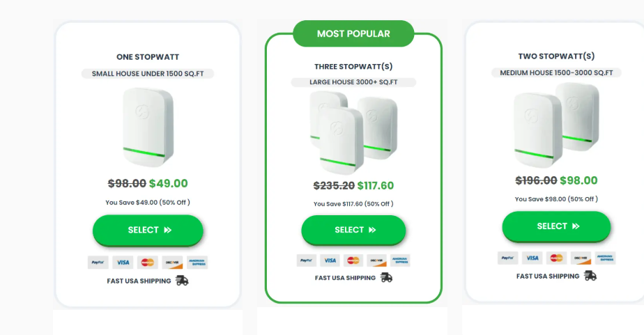Click the single StopWatt device image
644x335 pixels.
coord(147,127)
